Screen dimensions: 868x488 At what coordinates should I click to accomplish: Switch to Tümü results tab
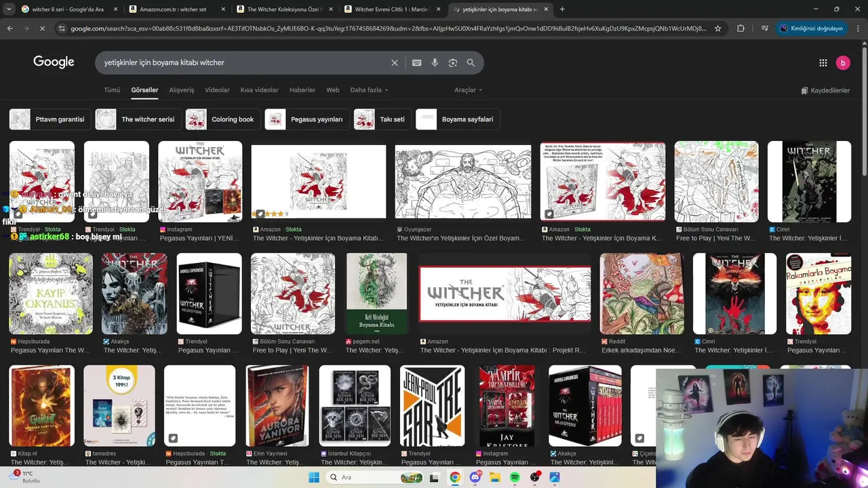click(x=112, y=89)
